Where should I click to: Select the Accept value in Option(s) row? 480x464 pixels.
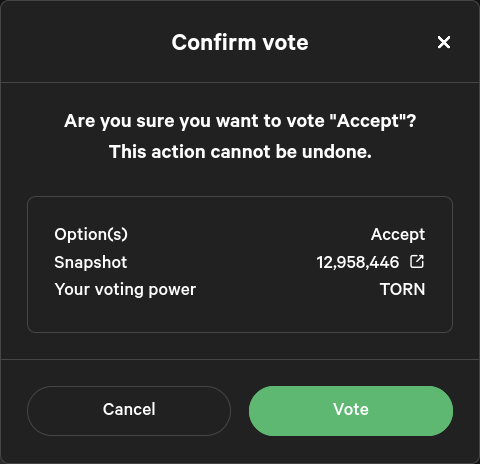pyautogui.click(x=398, y=235)
